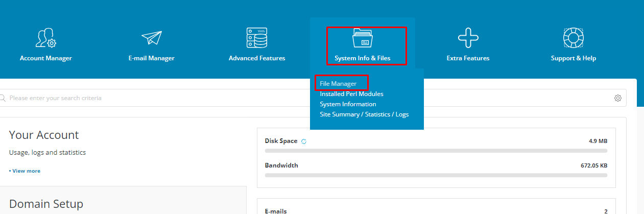Screen dimensions: 644x214
Task: Open search settings gear icon
Action: 618,98
